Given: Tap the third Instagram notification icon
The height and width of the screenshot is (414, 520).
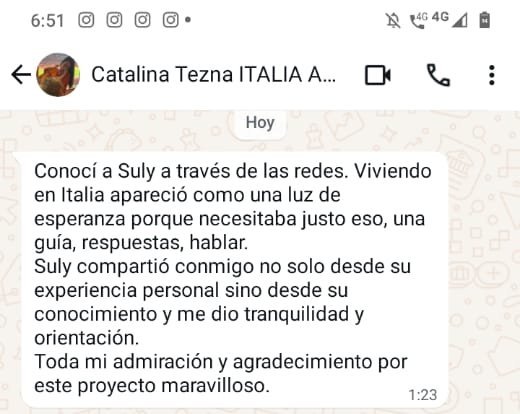Looking at the screenshot, I should tap(142, 20).
